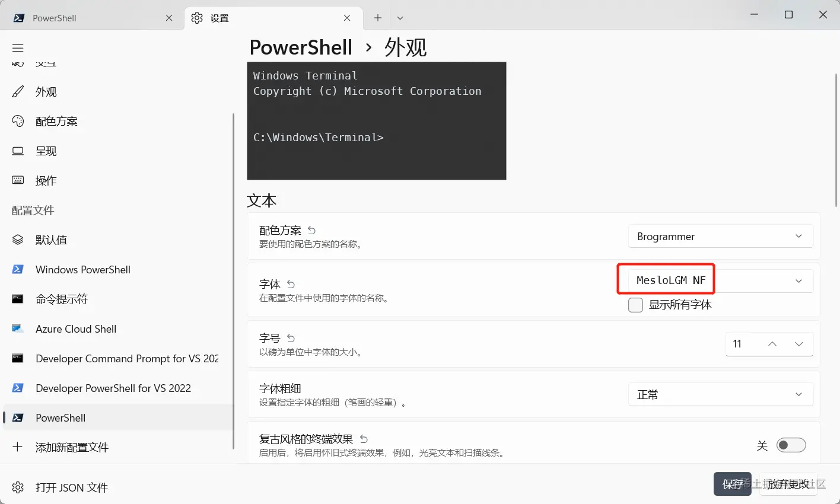Click the PowerShell tab icon
Viewport: 840px width, 504px height.
click(x=18, y=18)
